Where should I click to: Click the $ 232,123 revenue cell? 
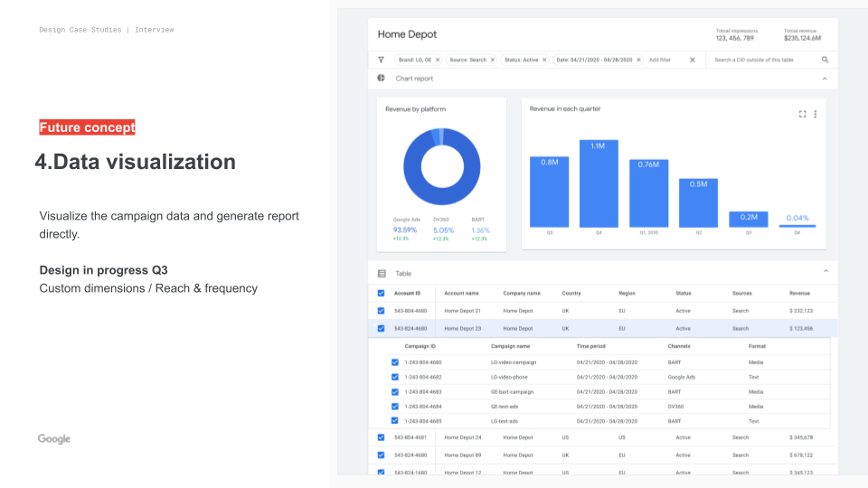pos(801,311)
